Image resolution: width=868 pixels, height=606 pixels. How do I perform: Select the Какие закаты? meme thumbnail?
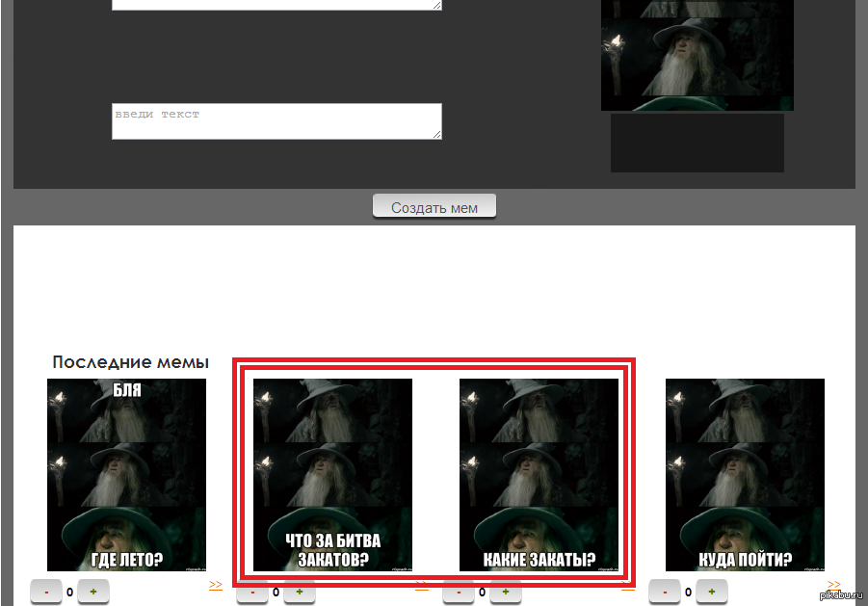539,474
